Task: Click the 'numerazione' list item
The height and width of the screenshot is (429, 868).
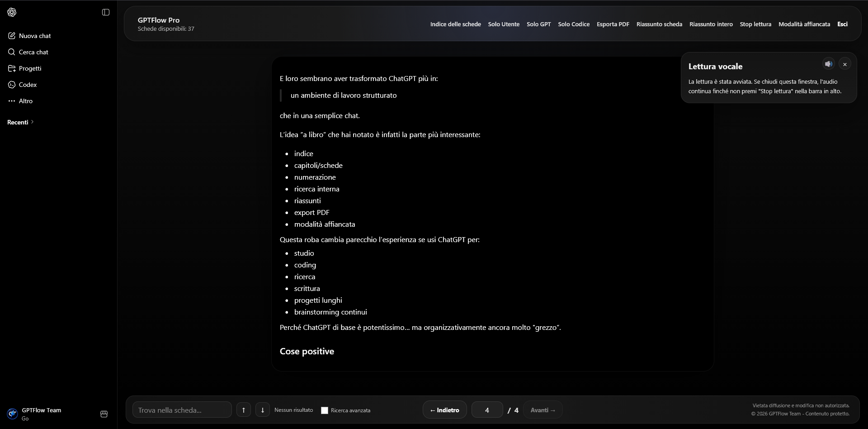Action: [315, 177]
